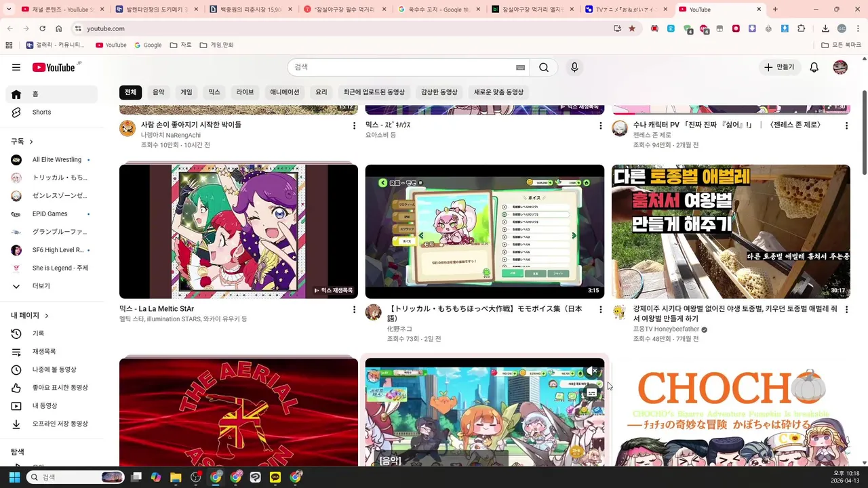868x488 pixels.
Task: Select the 게임 filter chip
Action: tap(186, 92)
